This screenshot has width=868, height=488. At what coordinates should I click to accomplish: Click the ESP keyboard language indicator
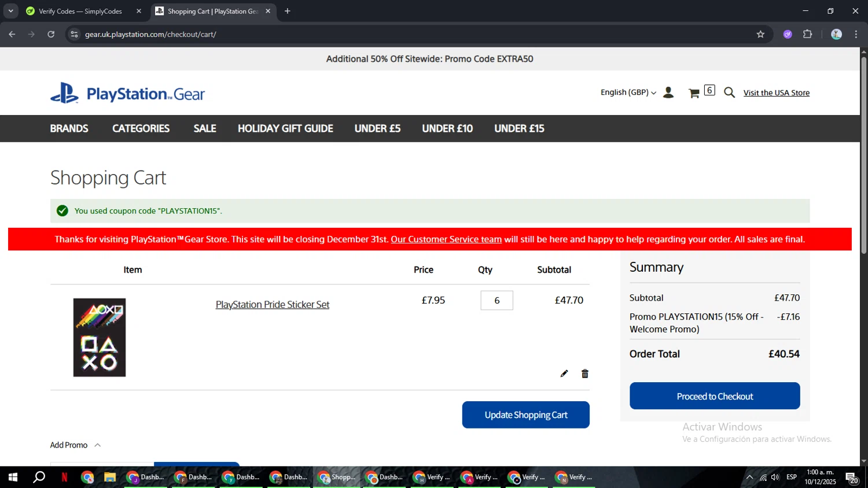(792, 477)
